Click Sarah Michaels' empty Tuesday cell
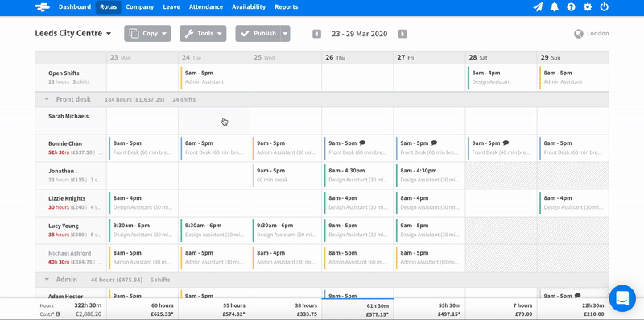 pyautogui.click(x=214, y=121)
